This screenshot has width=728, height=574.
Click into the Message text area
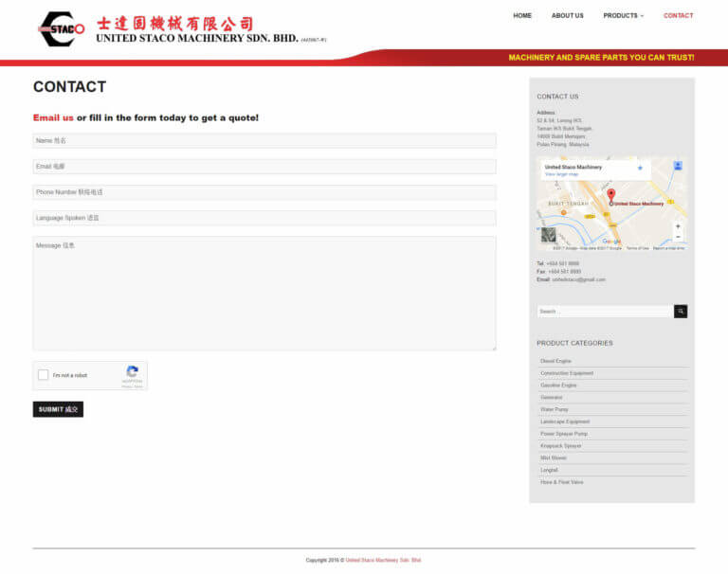264,294
